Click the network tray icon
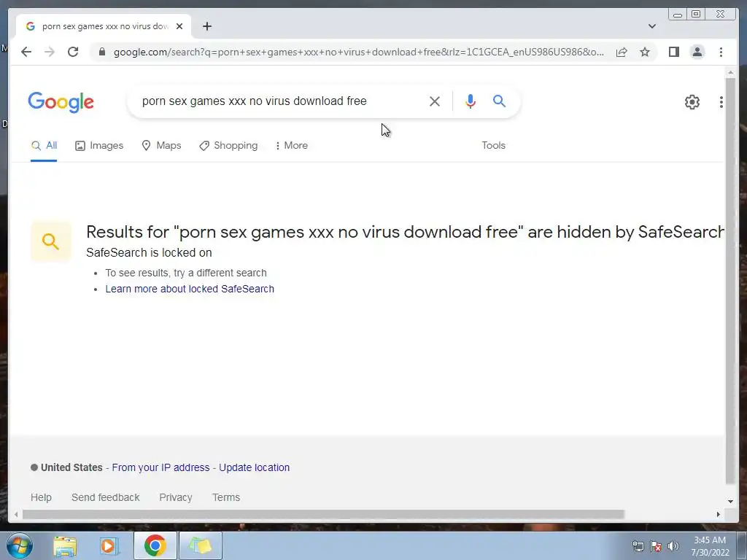 click(x=638, y=545)
